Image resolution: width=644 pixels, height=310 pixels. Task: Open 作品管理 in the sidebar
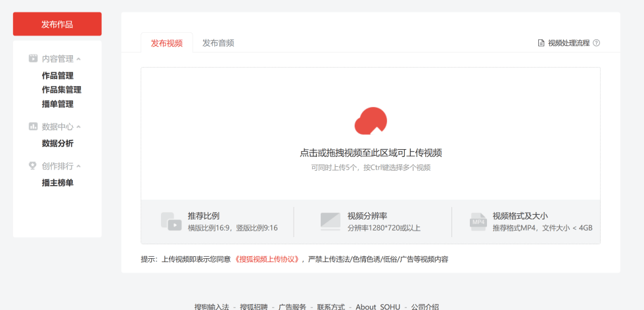(x=58, y=76)
